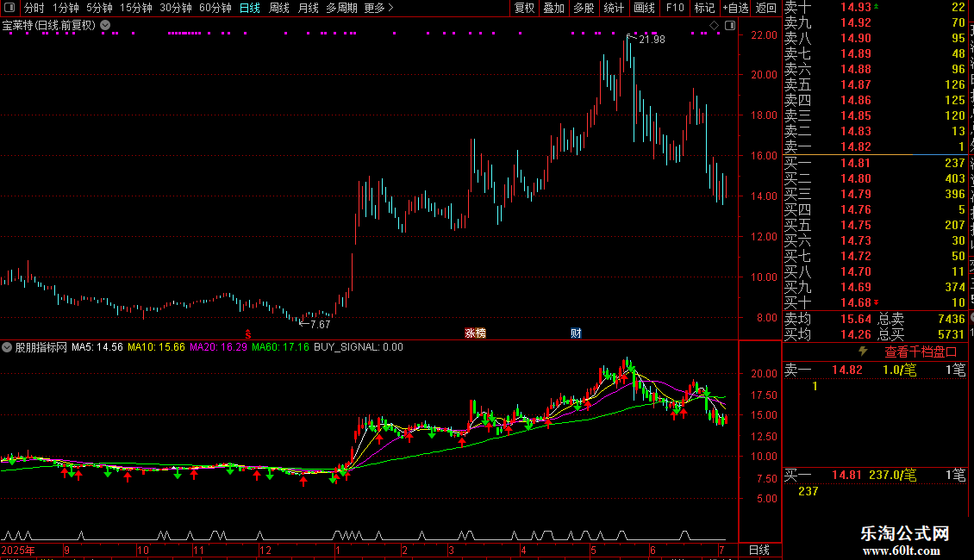This screenshot has height=560, width=974.
Task: Switch to the 60分钟 period
Action: tap(215, 8)
